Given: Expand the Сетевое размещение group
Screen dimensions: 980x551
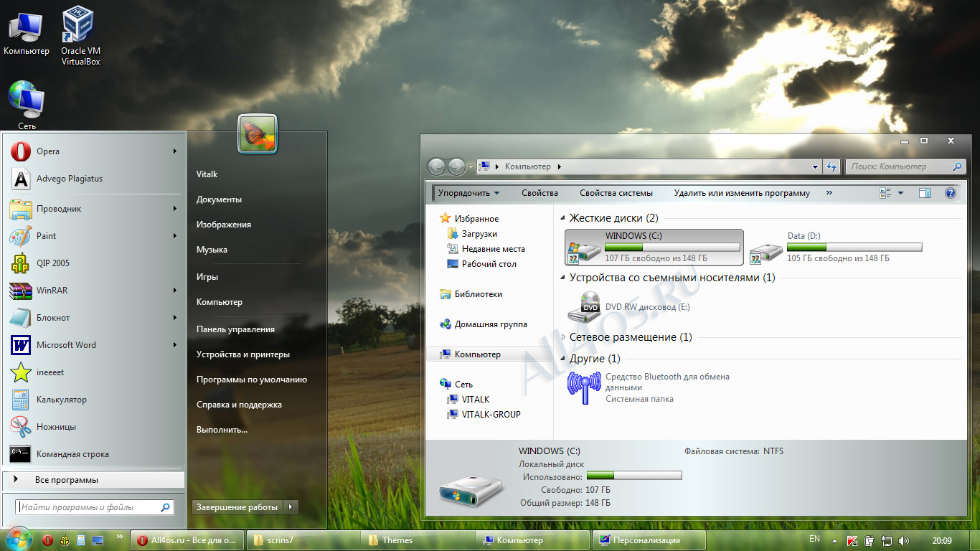Looking at the screenshot, I should [x=564, y=337].
